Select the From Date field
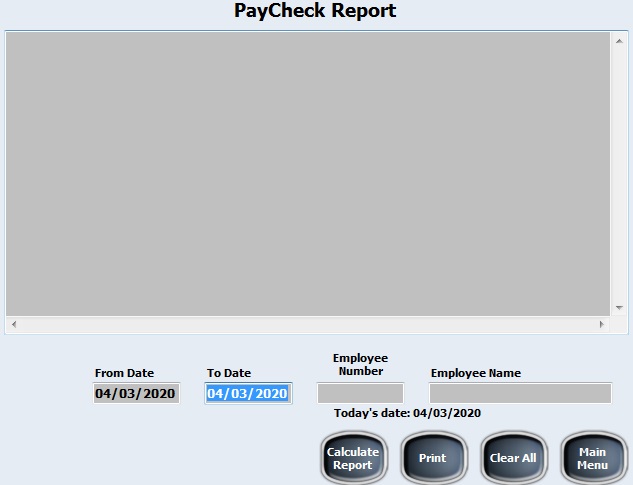The height and width of the screenshot is (485, 633). pos(136,393)
